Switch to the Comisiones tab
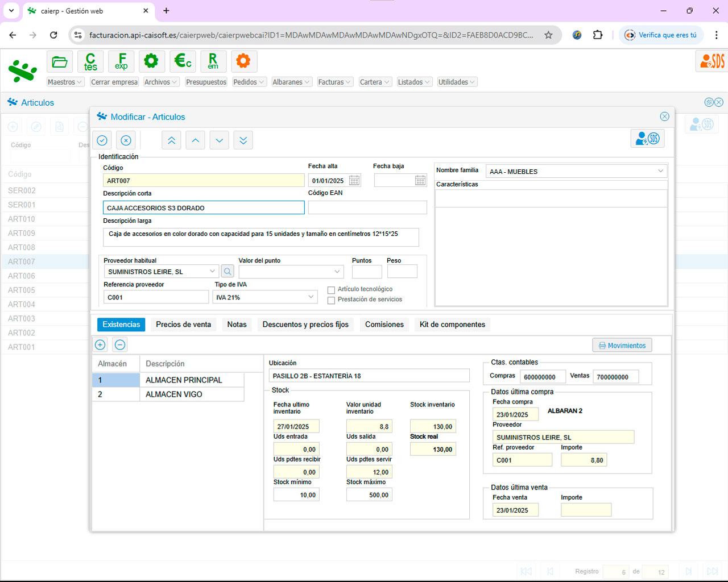 [384, 325]
